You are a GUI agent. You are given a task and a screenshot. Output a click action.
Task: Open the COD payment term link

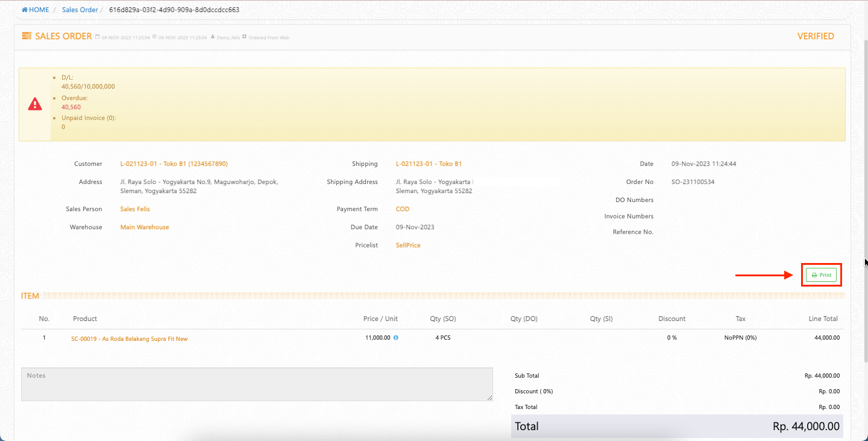402,209
